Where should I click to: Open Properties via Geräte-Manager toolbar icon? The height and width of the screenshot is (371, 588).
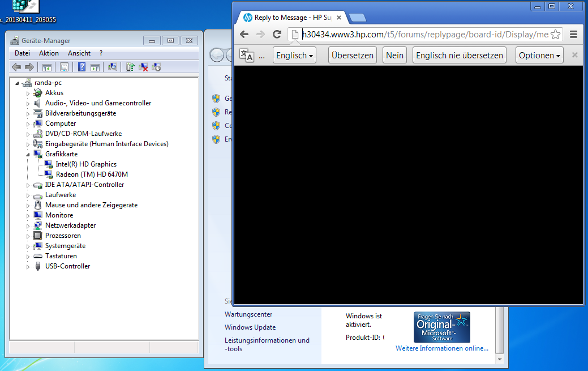point(64,67)
